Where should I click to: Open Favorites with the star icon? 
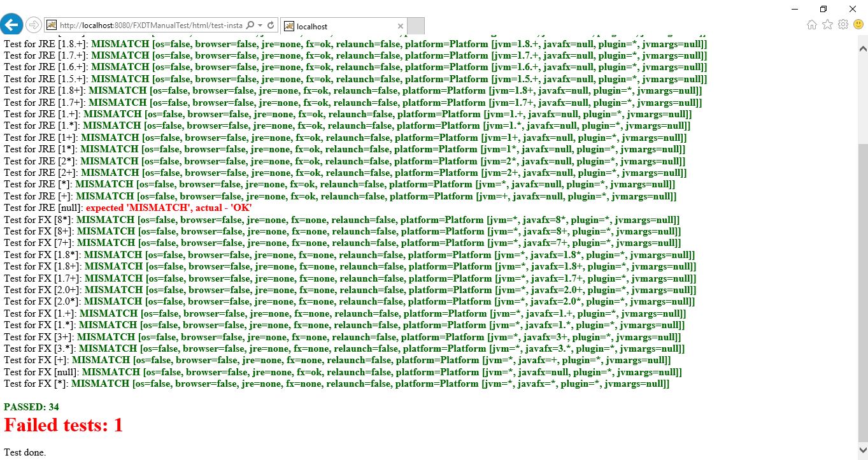pyautogui.click(x=827, y=25)
